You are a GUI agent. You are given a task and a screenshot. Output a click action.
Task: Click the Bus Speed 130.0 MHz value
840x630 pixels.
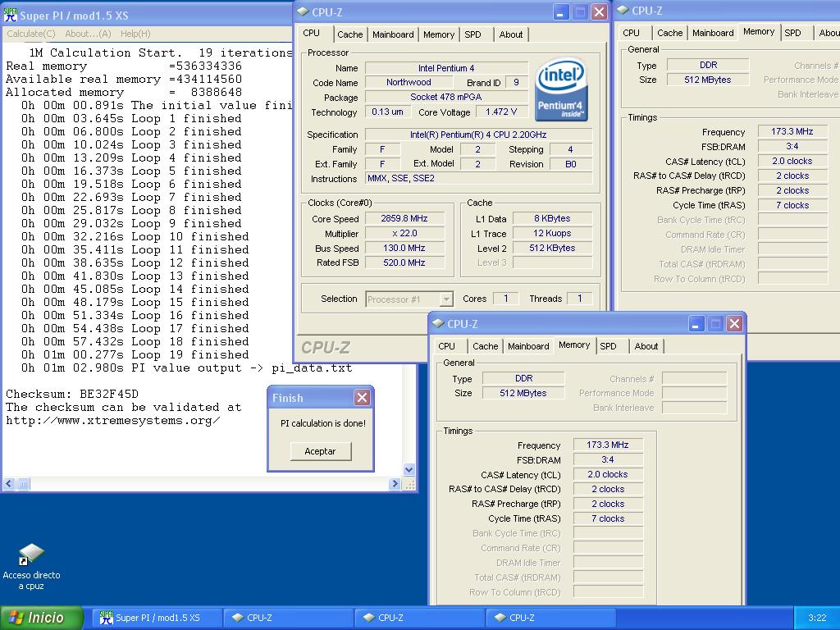404,248
